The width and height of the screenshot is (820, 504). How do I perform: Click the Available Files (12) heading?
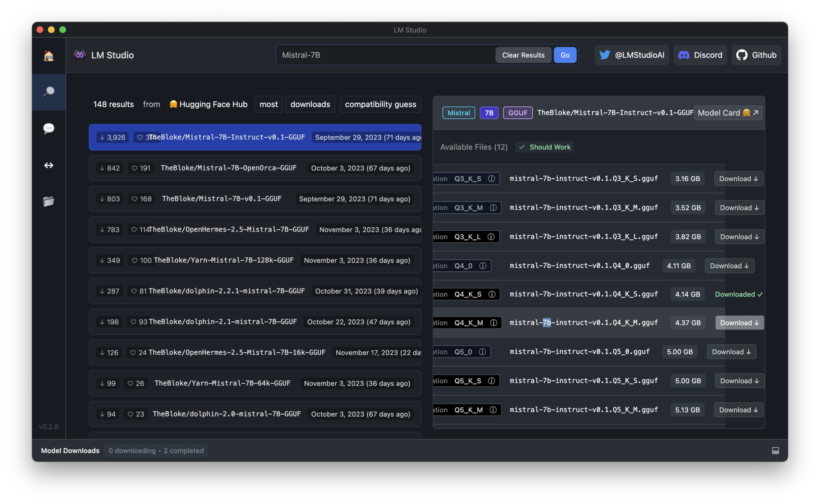(x=474, y=147)
